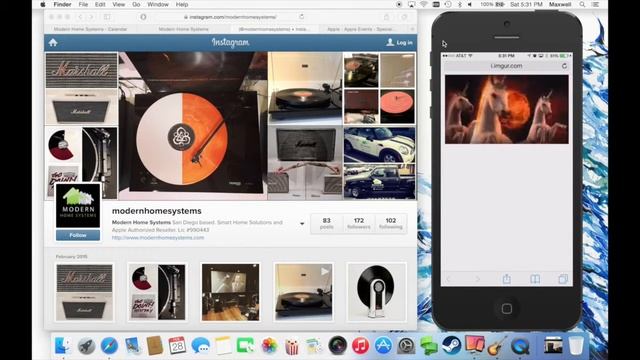Open the Bluetooth status menu
Image resolution: width=640 pixels, height=360 pixels.
(x=459, y=4)
